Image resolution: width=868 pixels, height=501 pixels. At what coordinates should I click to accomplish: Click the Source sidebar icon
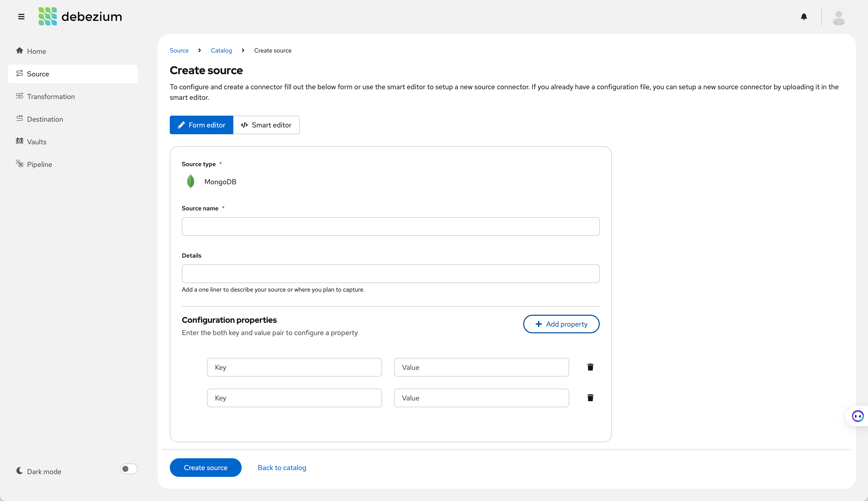[x=20, y=74]
